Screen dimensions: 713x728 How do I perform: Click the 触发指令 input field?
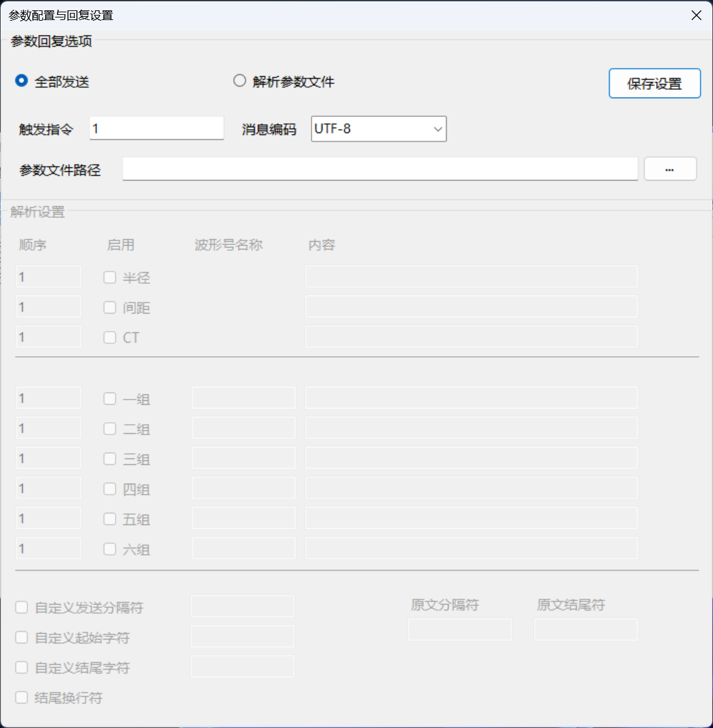pyautogui.click(x=157, y=128)
